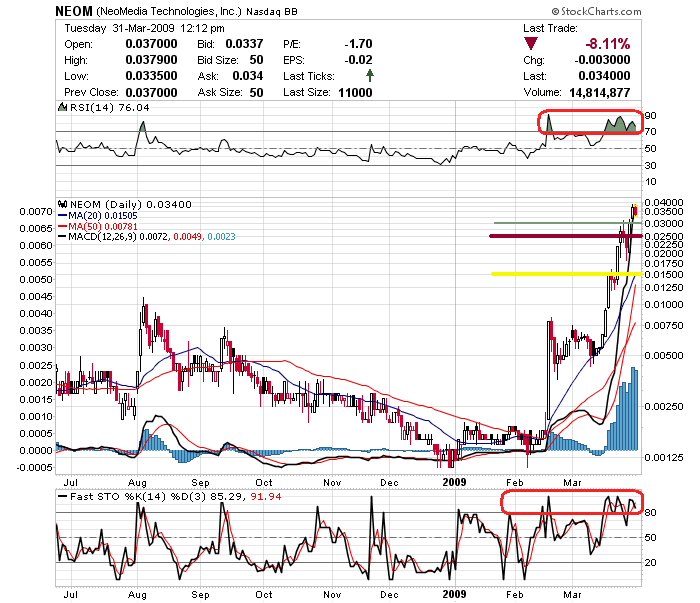
Task: Click the Fast STO %K(14) %D(3) label
Action: (x=138, y=496)
